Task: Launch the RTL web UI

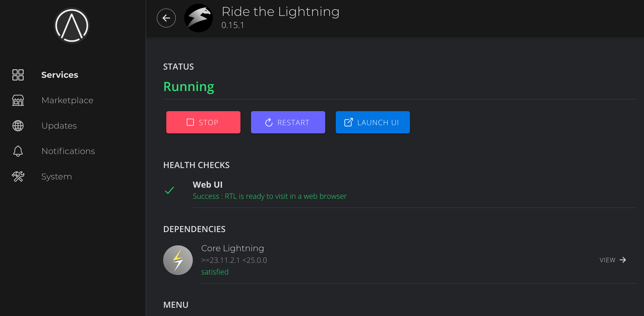Action: [373, 122]
